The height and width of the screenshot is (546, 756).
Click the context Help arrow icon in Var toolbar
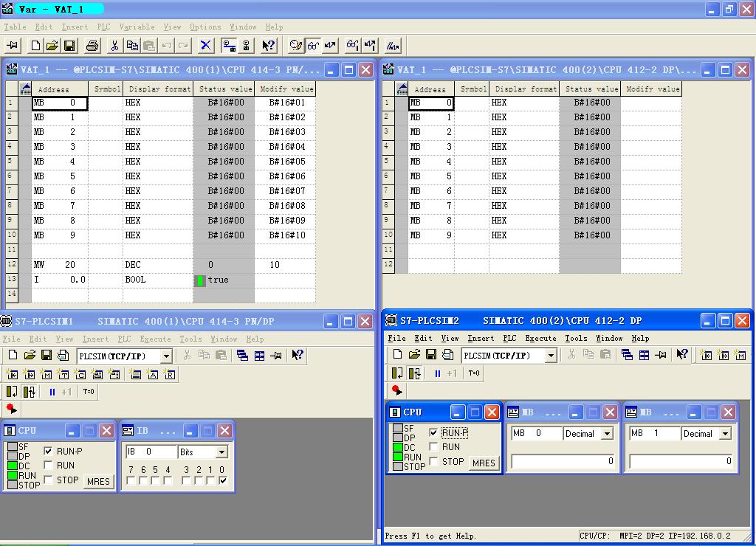(x=269, y=46)
